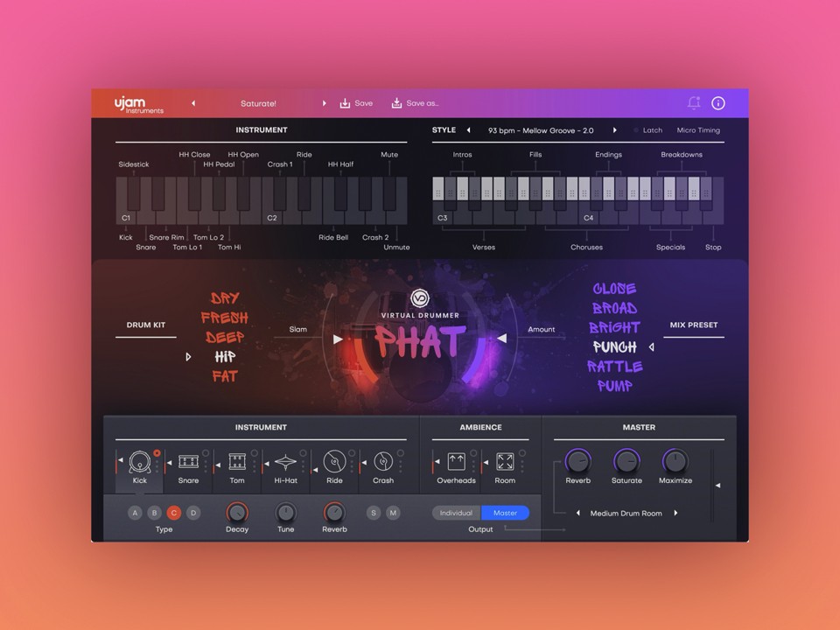Select kick Type A
Viewport: 840px width, 630px height.
[x=135, y=513]
